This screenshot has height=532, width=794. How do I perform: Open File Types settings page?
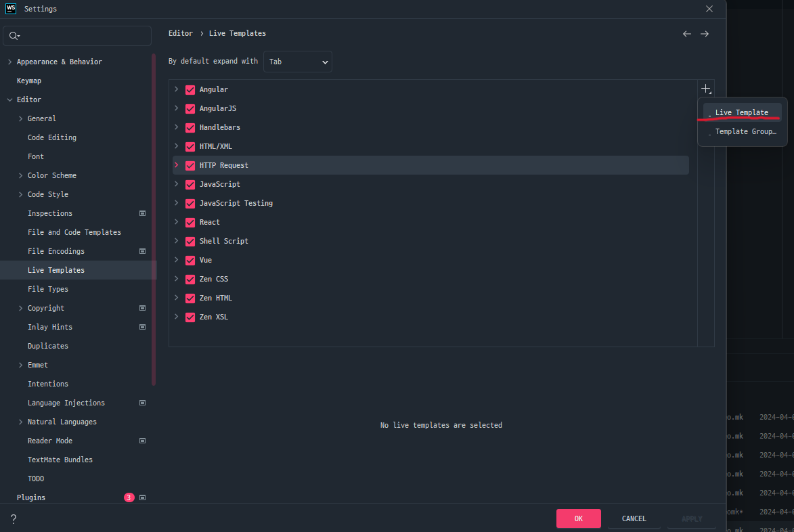tap(48, 289)
